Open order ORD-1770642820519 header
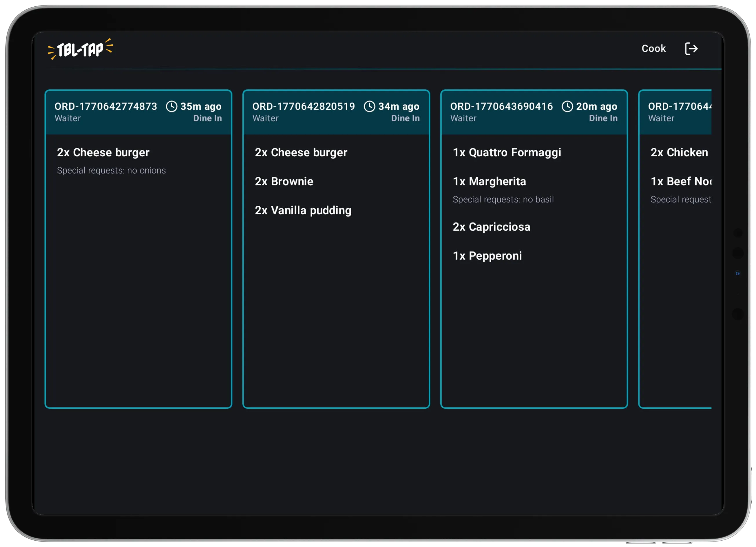Image resolution: width=756 pixels, height=547 pixels. coord(303,107)
